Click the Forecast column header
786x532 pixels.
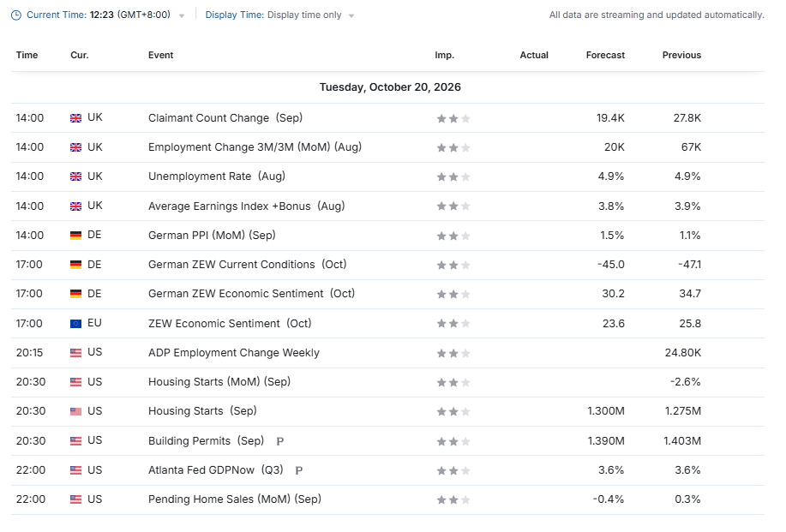coord(605,55)
